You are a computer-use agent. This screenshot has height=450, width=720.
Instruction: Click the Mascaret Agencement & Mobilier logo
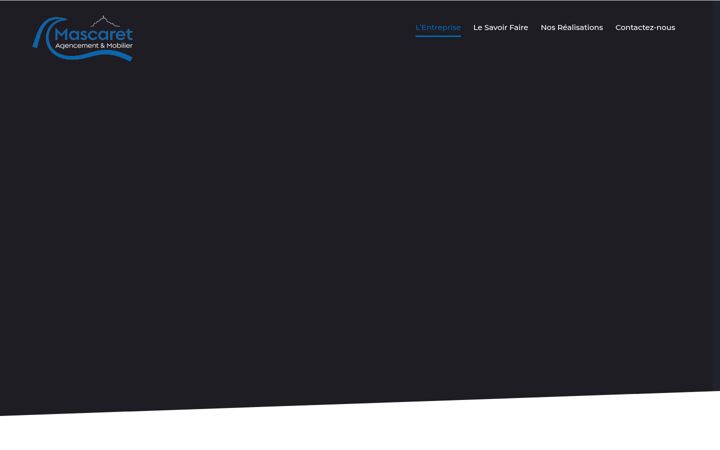coord(83,38)
